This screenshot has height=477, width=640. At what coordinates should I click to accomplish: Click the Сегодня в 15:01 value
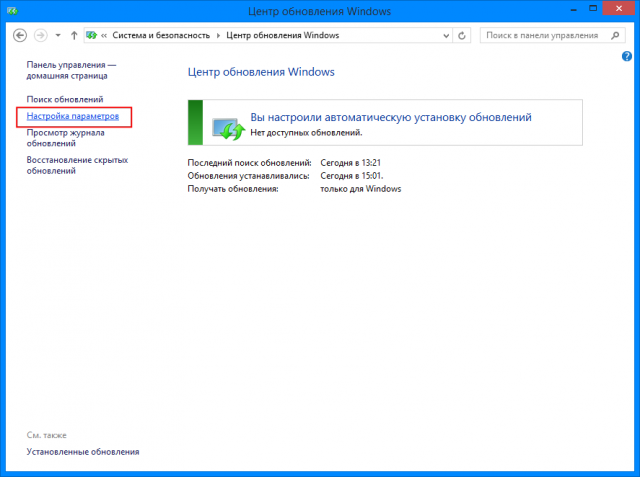point(351,176)
